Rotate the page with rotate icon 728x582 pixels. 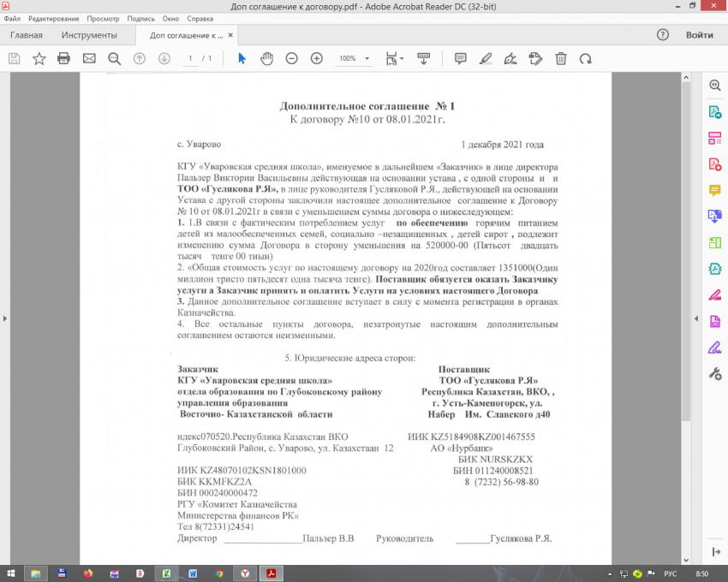point(586,59)
